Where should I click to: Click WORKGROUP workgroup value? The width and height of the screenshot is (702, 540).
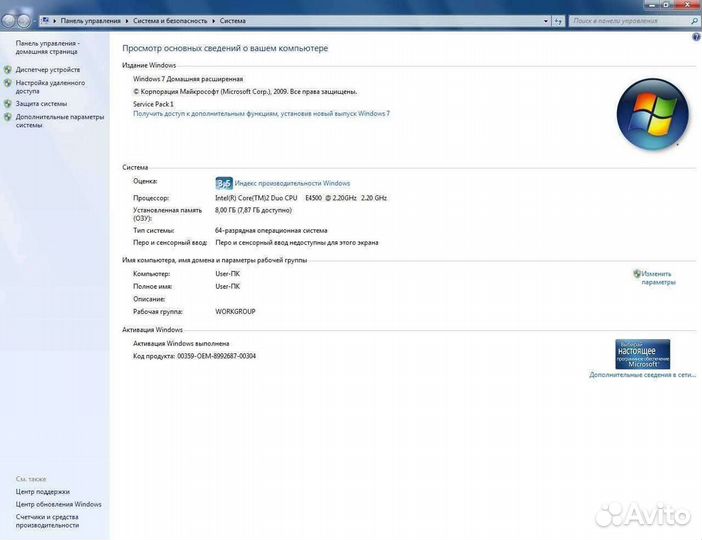[235, 312]
